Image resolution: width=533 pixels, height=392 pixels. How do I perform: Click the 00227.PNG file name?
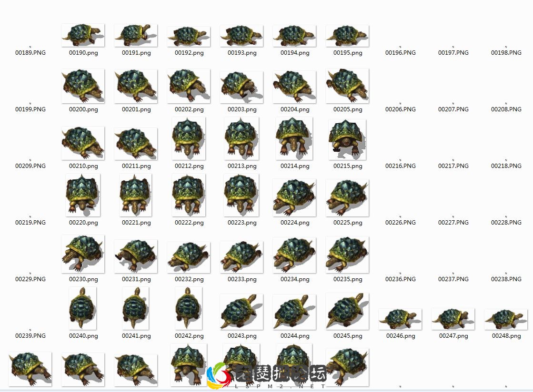click(x=453, y=223)
